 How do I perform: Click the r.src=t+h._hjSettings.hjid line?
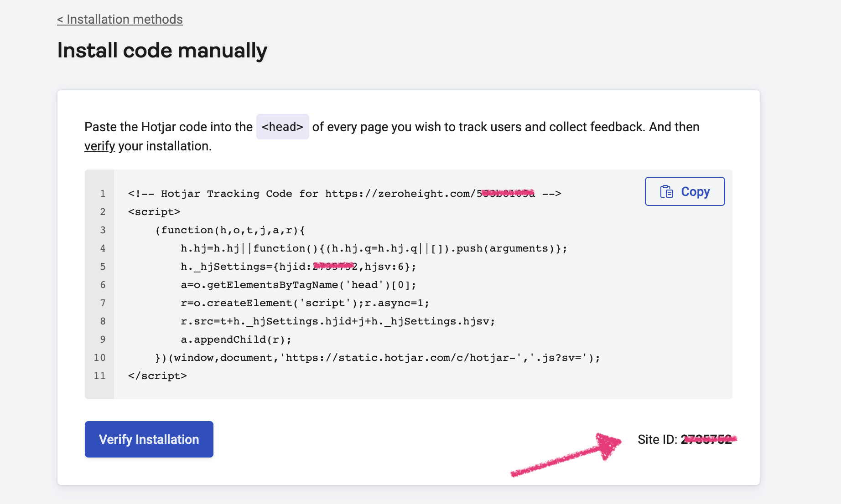tap(338, 321)
